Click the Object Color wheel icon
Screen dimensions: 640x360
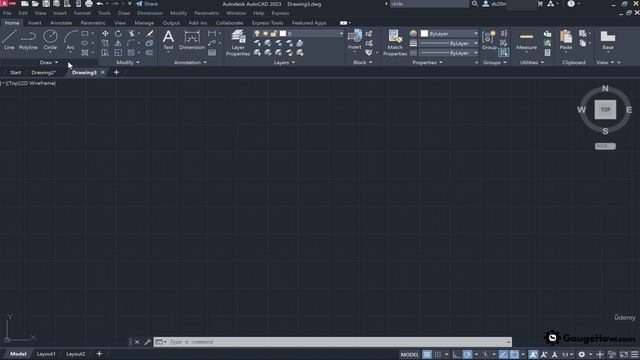(x=413, y=33)
